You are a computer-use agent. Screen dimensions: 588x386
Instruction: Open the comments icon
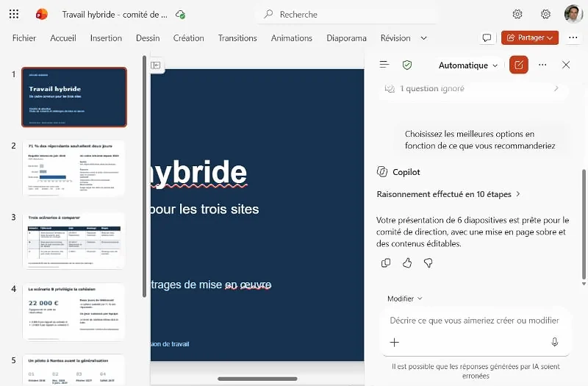487,38
